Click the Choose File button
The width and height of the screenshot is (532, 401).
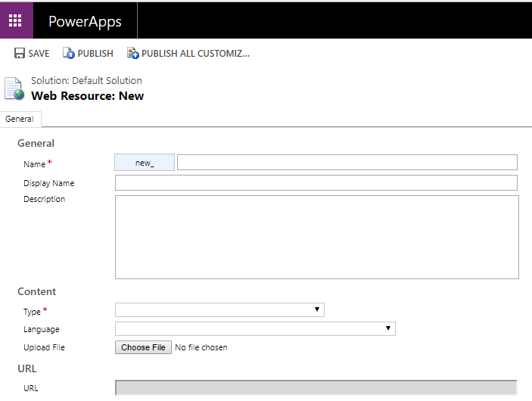click(x=143, y=347)
